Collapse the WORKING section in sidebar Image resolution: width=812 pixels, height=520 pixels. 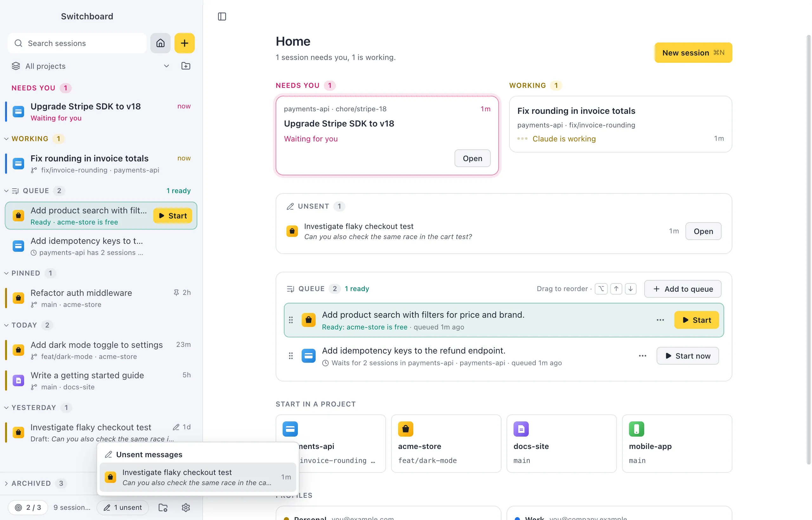point(6,139)
